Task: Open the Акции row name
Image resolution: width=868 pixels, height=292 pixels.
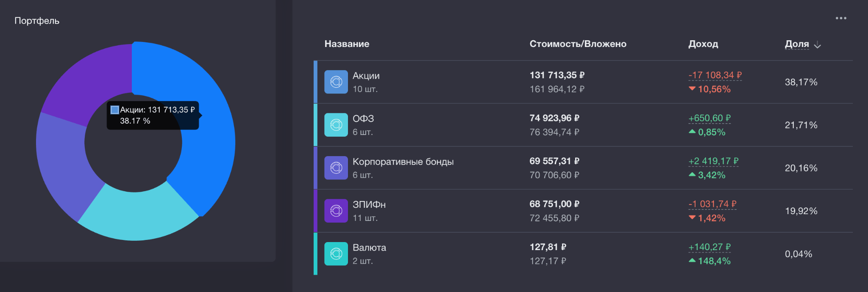Action: (366, 76)
